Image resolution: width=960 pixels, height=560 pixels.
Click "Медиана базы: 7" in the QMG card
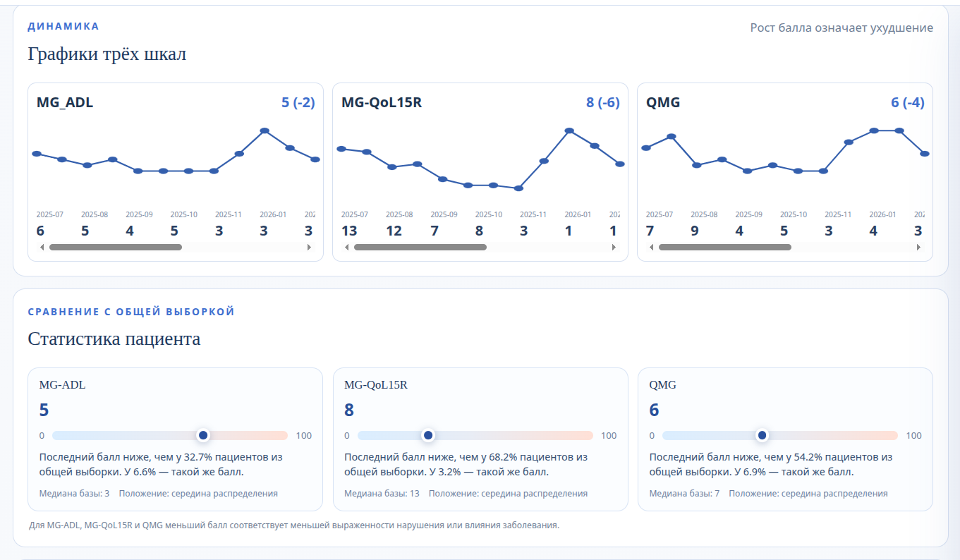click(684, 494)
